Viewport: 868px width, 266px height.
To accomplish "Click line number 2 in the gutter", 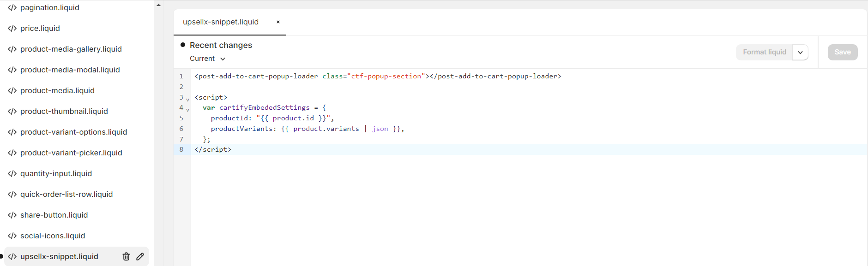I will 181,87.
